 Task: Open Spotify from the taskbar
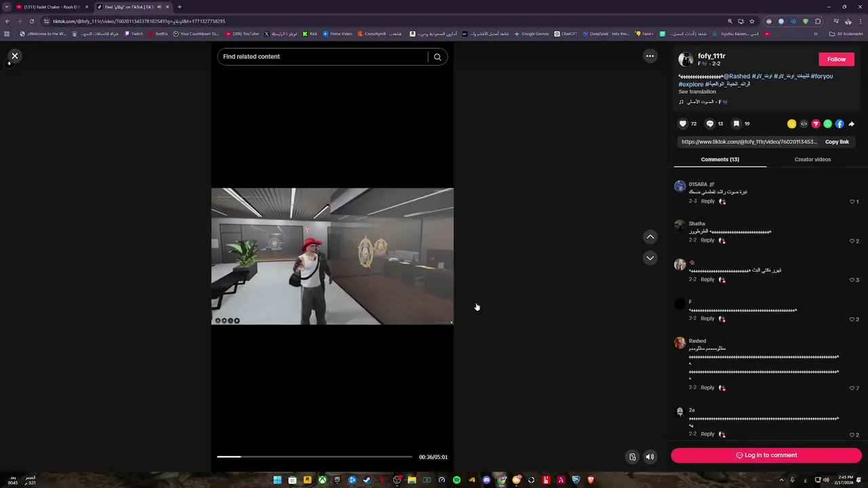(456, 480)
